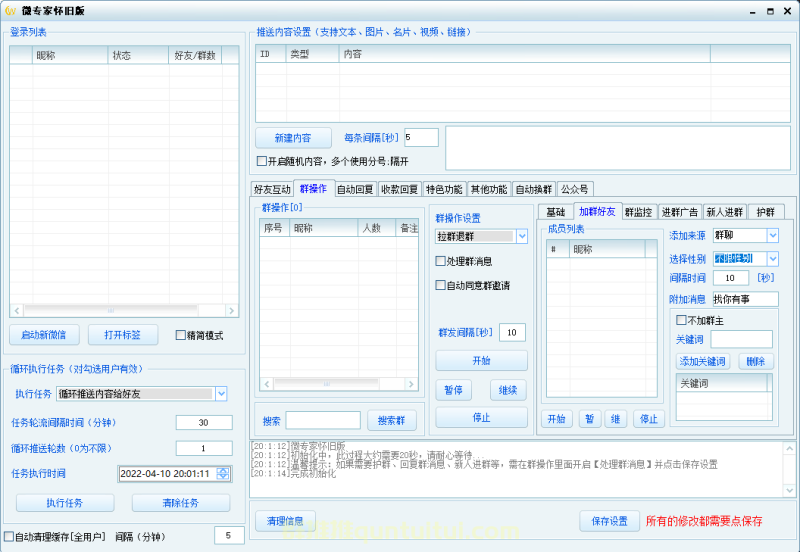Screen dimensions: 800x552
Task: Enable 自动清理缓存[全用户] checkbox
Action: 10,536
